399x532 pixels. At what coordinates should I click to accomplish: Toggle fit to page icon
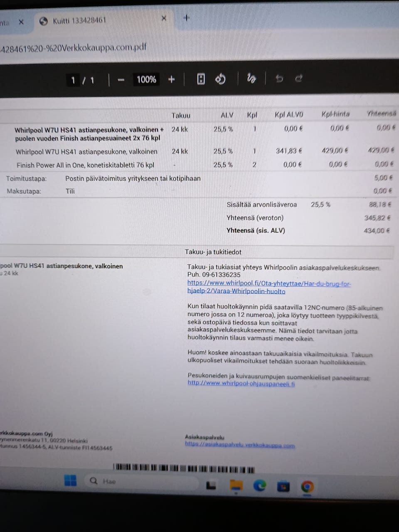pos(201,79)
